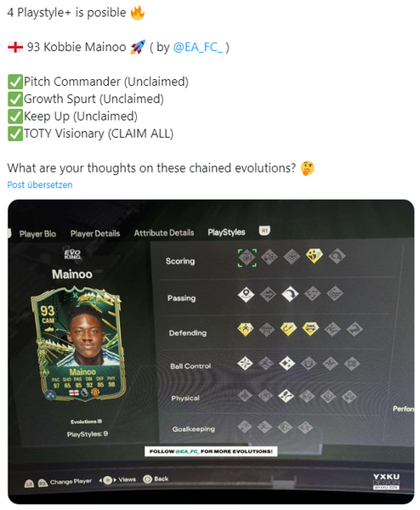420x510 pixels.
Task: Open the Player Details tab
Action: 95,234
